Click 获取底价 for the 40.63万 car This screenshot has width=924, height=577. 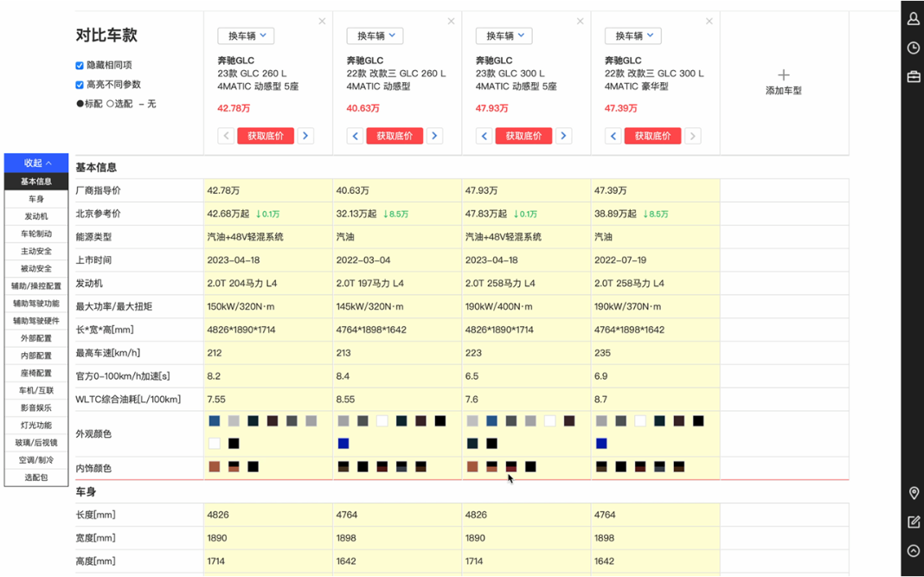coord(395,136)
